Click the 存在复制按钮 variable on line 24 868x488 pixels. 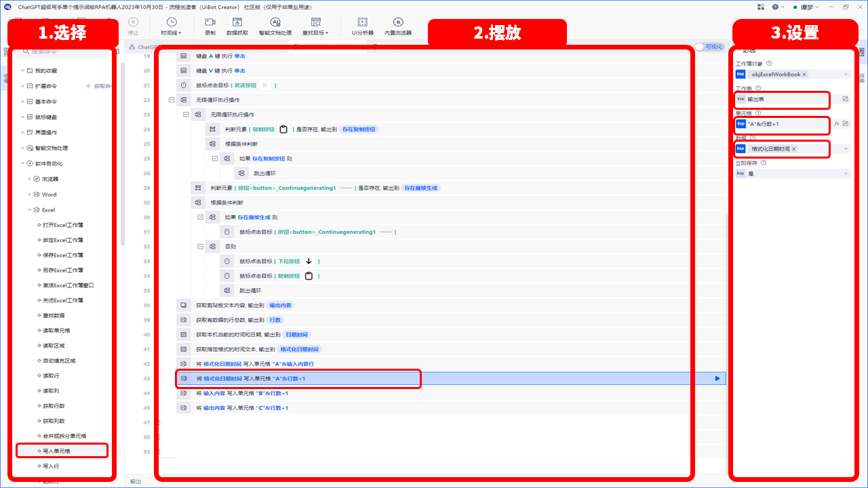[359, 129]
